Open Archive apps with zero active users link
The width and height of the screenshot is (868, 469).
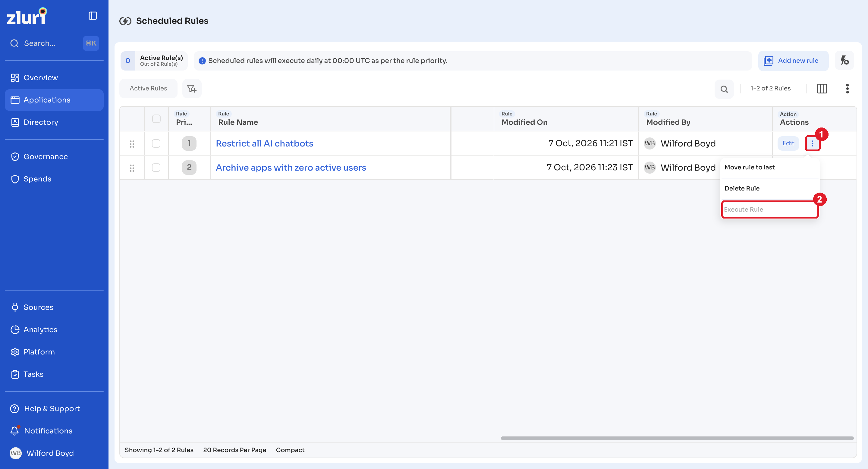point(291,168)
